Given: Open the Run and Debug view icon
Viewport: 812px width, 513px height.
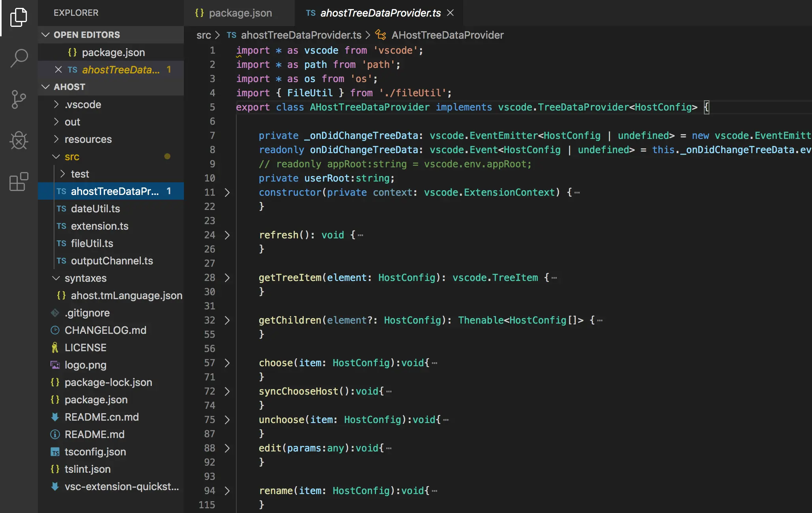Looking at the screenshot, I should (x=19, y=140).
